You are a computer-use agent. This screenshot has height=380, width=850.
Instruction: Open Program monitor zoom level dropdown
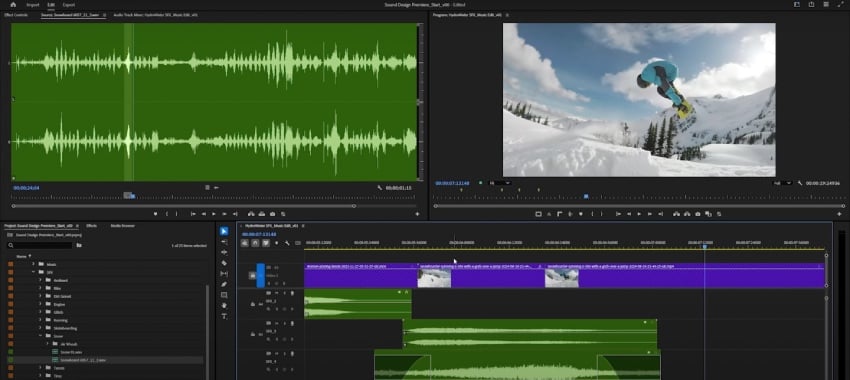point(500,183)
